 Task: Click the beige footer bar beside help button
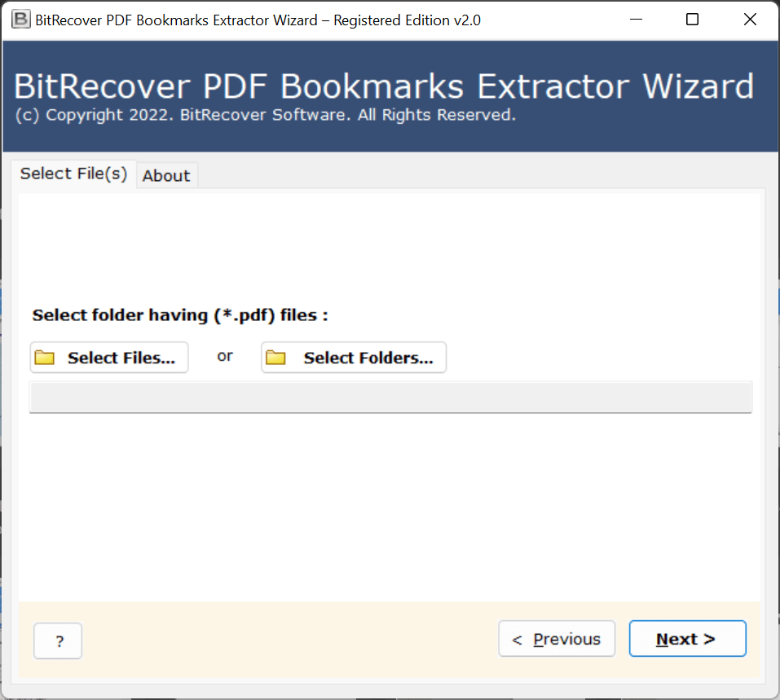(x=285, y=640)
